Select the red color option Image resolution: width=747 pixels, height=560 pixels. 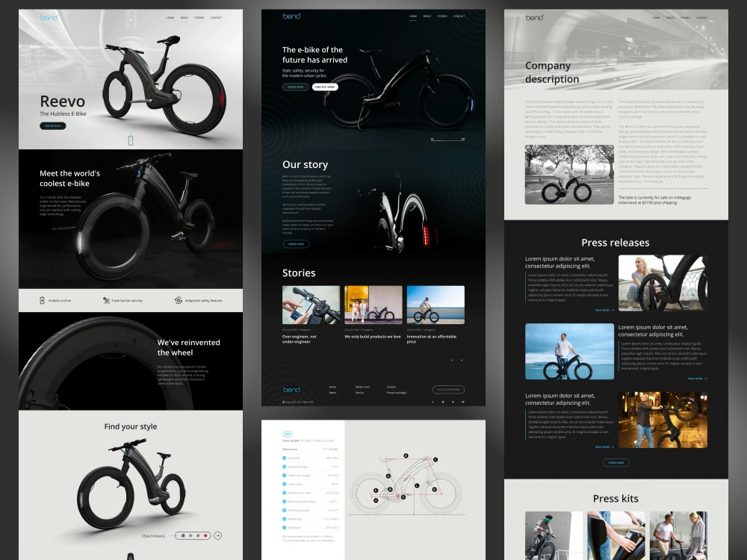(205, 535)
